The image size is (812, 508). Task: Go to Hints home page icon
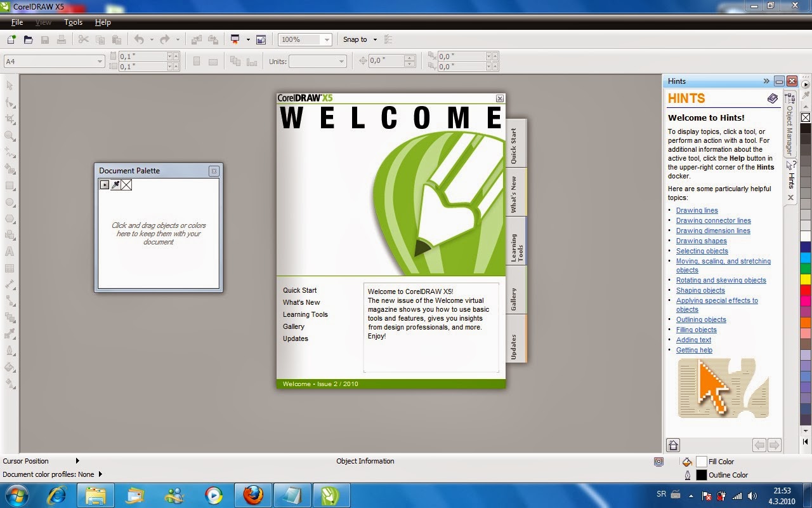674,445
